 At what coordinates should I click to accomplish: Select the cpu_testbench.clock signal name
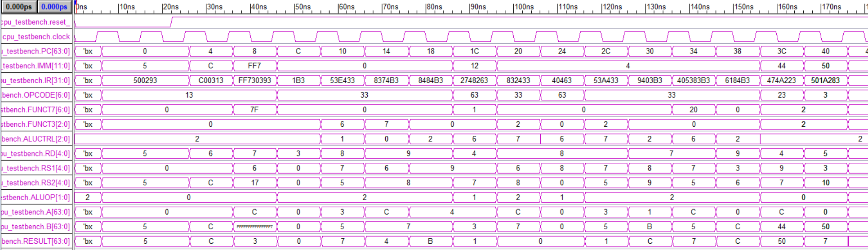(x=36, y=37)
